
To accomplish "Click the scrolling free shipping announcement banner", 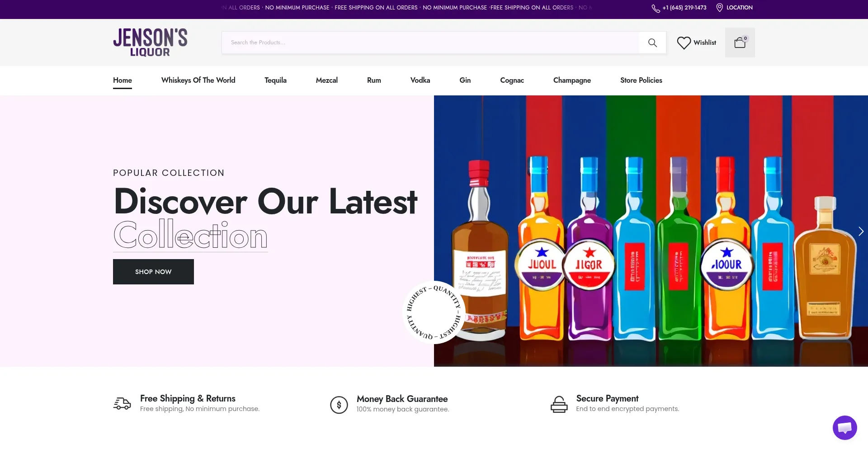I will (407, 8).
